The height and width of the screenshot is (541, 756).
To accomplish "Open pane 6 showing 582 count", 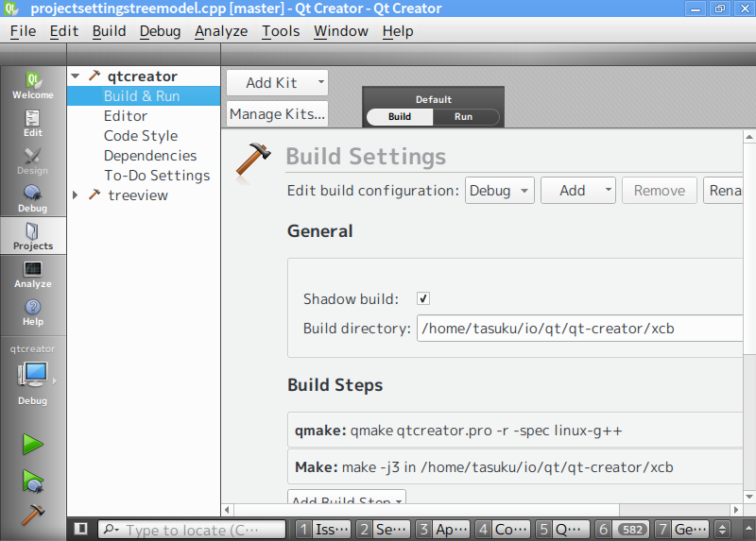I will coord(623,530).
